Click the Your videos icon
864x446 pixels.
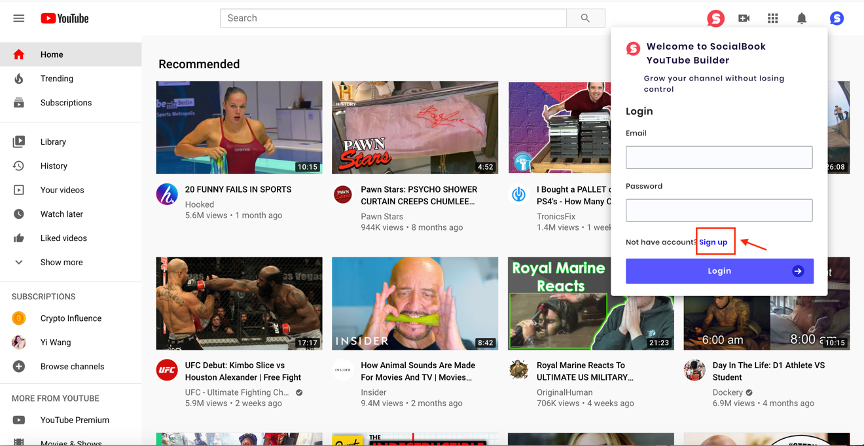point(19,190)
